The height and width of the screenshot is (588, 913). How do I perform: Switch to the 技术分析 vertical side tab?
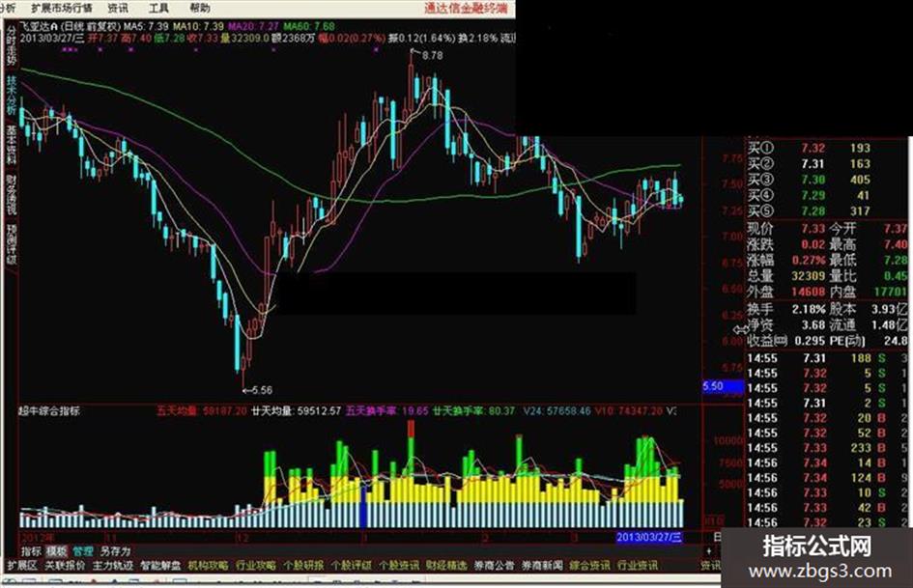(x=12, y=95)
